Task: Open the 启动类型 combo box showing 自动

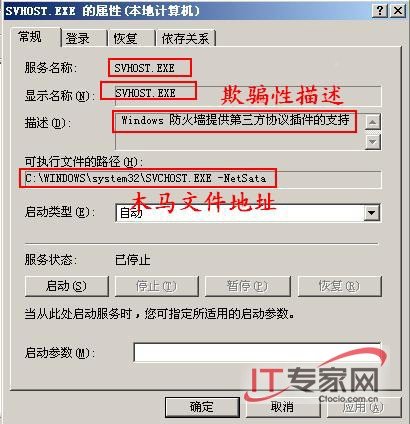Action: click(248, 213)
